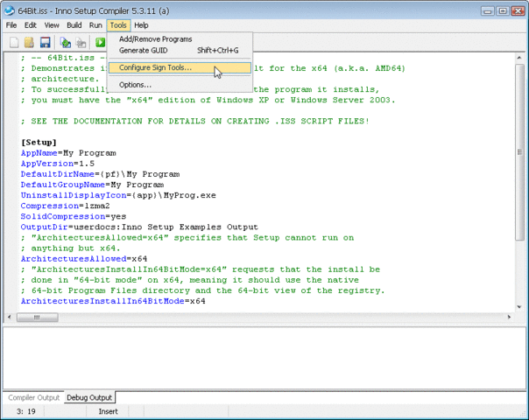Open the Build menu
The width and height of the screenshot is (529, 420).
coord(74,25)
